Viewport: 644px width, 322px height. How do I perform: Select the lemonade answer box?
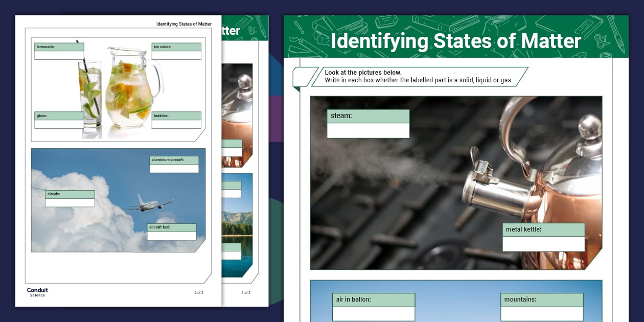(x=59, y=55)
